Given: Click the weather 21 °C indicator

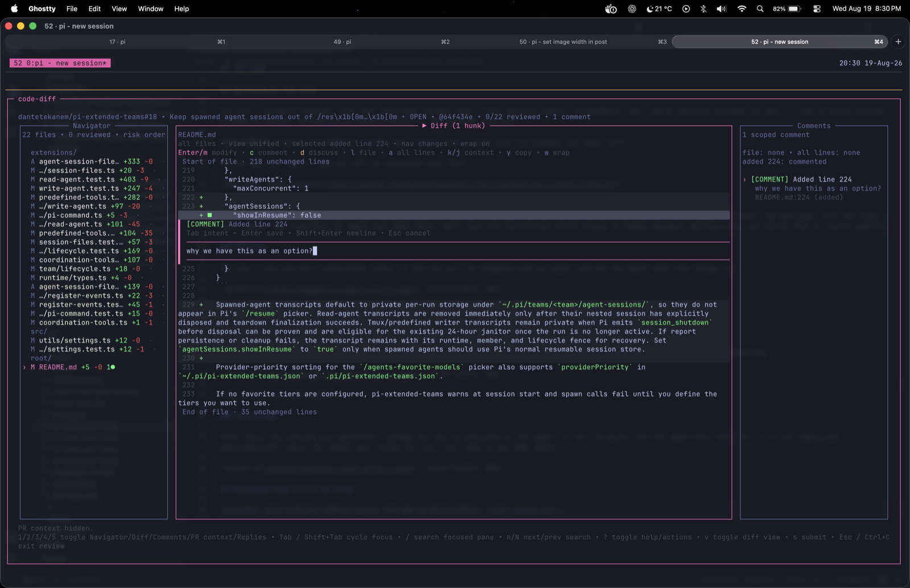Looking at the screenshot, I should pyautogui.click(x=659, y=9).
